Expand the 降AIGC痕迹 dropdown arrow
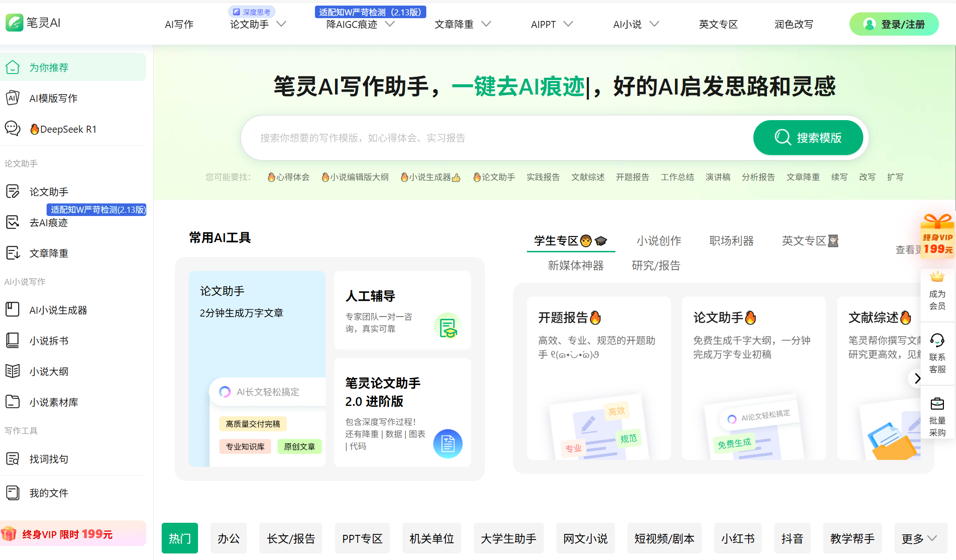The height and width of the screenshot is (560, 956). pyautogui.click(x=390, y=24)
